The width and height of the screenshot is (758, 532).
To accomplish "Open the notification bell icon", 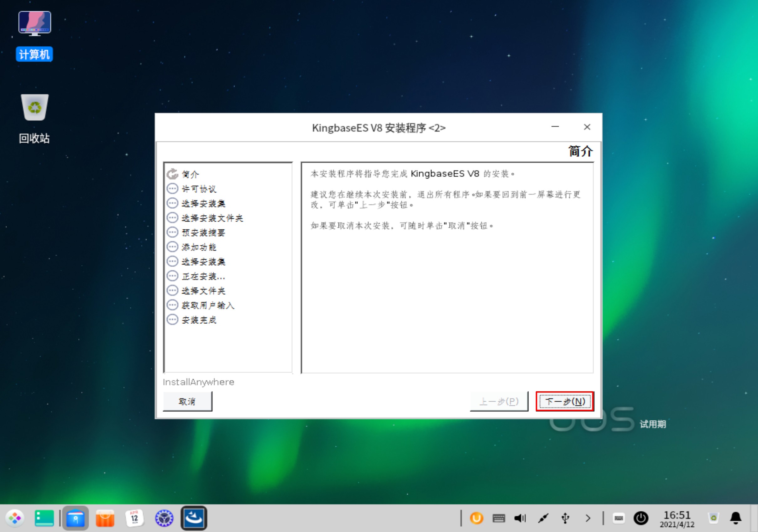I will tap(735, 518).
